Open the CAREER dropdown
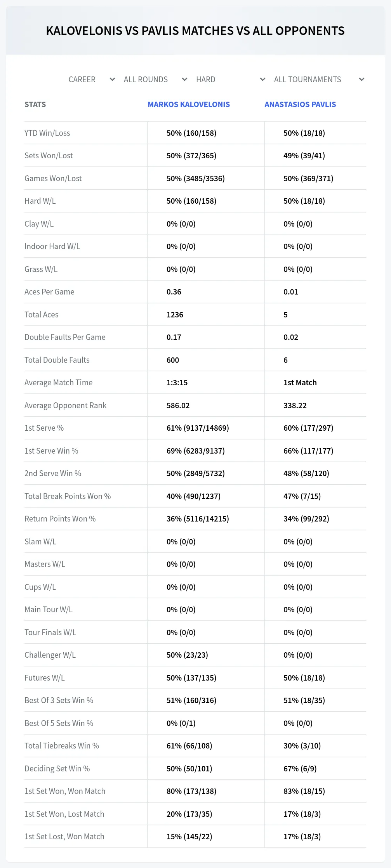 (x=91, y=80)
